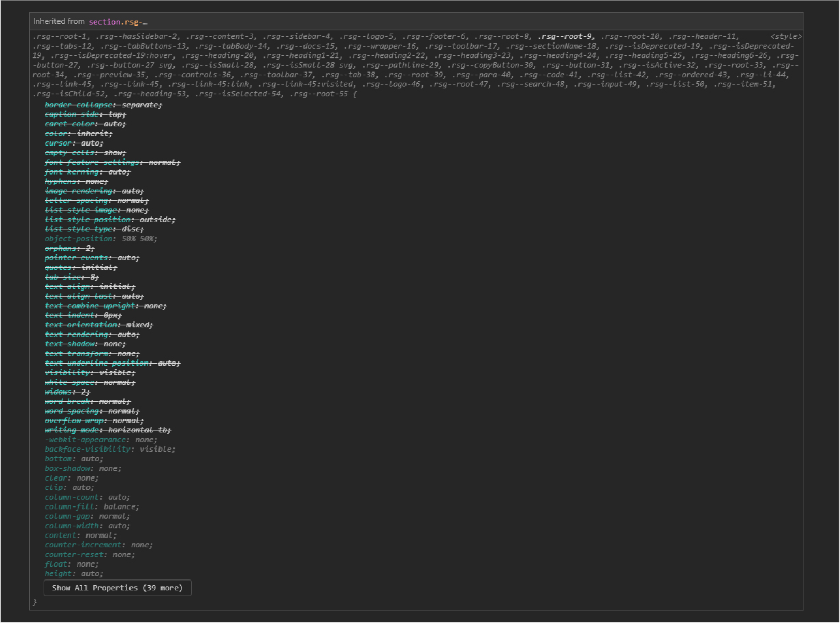Click the visibility: visible declaration
840x623 pixels.
click(x=90, y=373)
